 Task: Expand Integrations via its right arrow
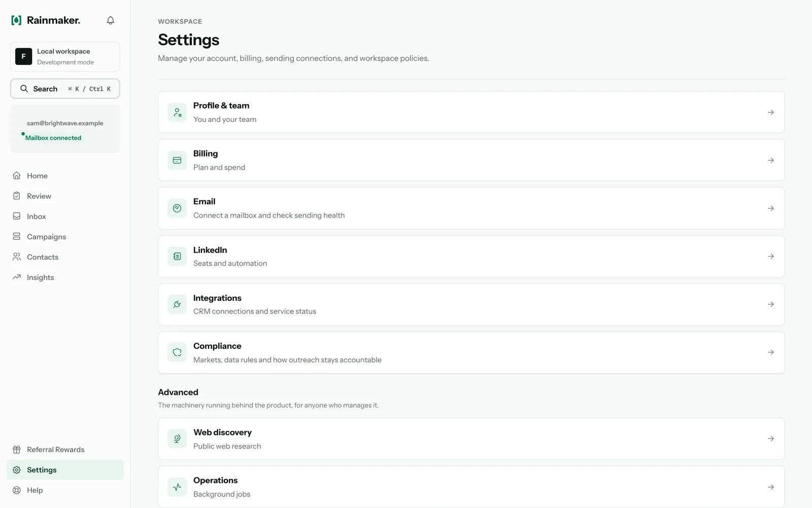point(770,304)
